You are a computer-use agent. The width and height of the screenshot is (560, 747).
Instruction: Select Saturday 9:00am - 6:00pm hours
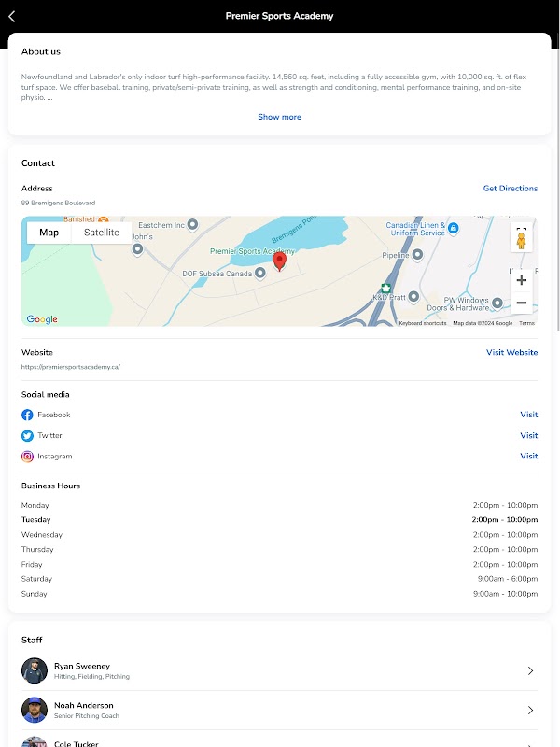(508, 579)
